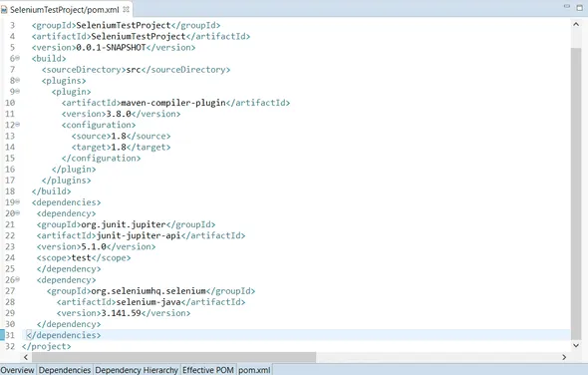Click the closing dependencies tag on line 31
Viewport: 588px width, 375px height.
(64, 335)
